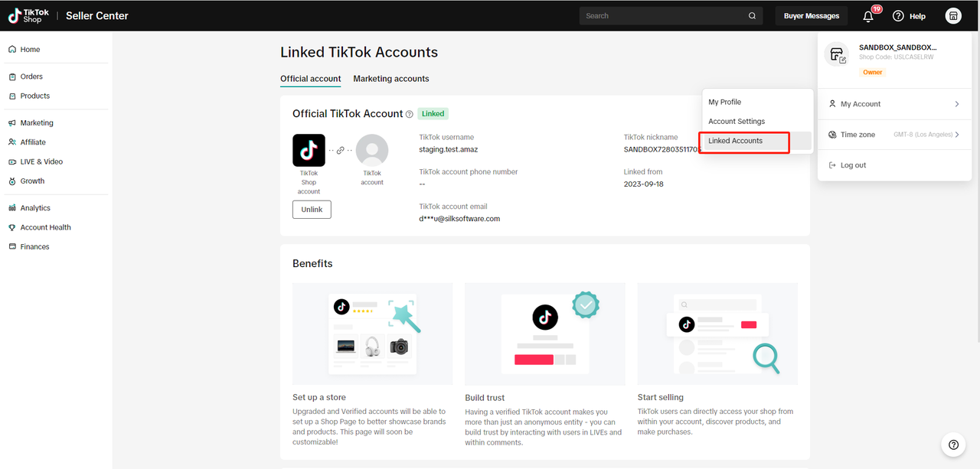Log out of the seller account
The height and width of the screenshot is (469, 980).
(853, 165)
